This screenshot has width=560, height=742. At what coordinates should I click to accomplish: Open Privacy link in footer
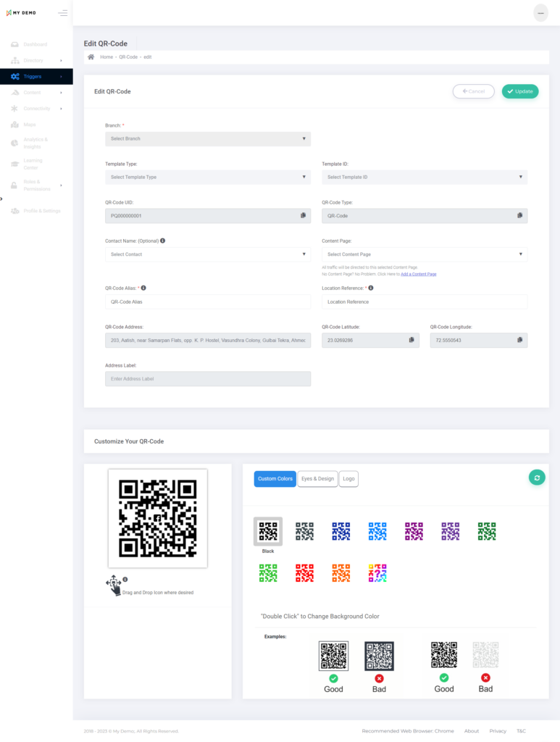(498, 730)
